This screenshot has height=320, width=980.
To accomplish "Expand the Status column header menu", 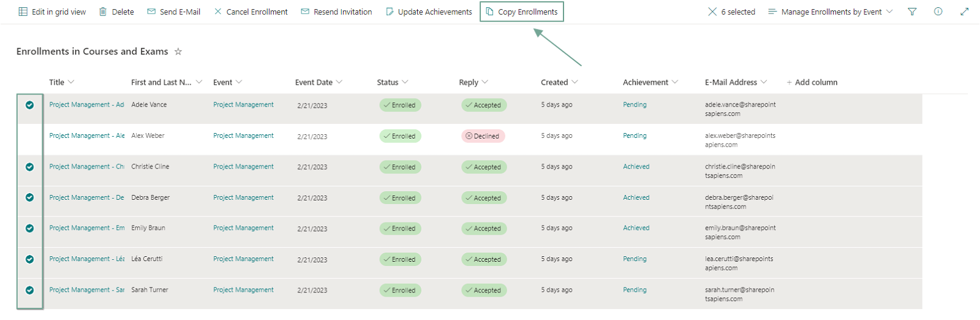I will coord(393,82).
